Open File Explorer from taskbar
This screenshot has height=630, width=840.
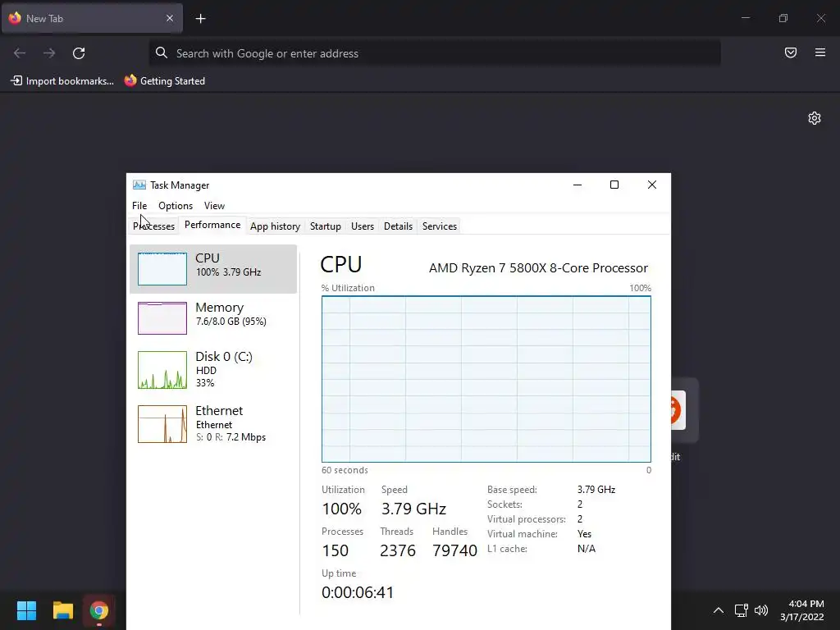pyautogui.click(x=62, y=610)
